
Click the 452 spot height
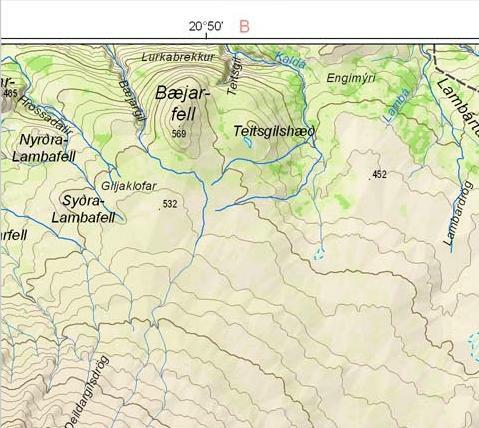pyautogui.click(x=379, y=174)
